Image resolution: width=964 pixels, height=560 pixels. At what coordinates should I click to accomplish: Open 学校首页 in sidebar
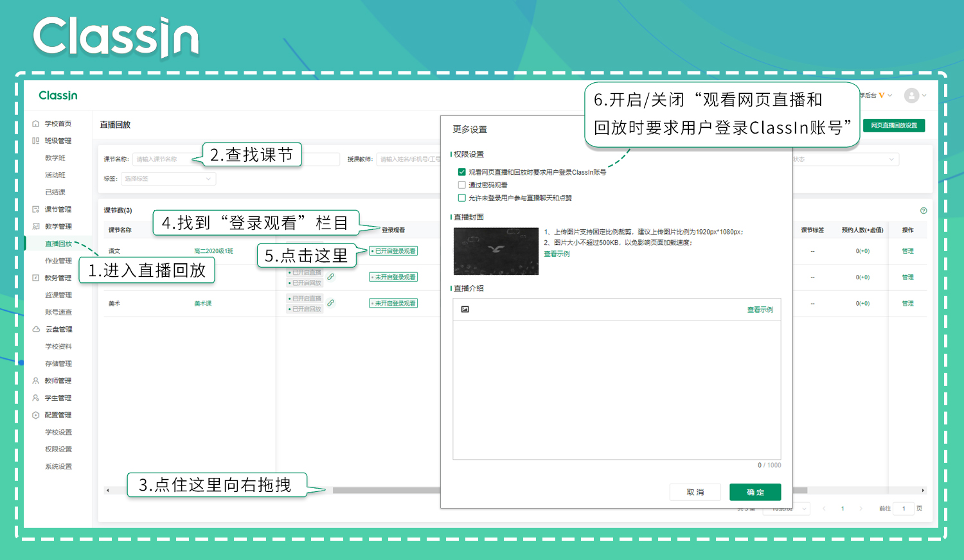(58, 124)
